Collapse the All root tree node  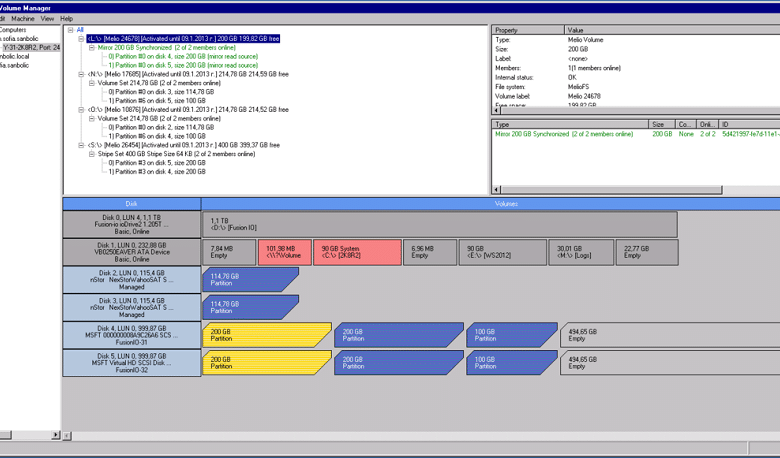click(71, 30)
